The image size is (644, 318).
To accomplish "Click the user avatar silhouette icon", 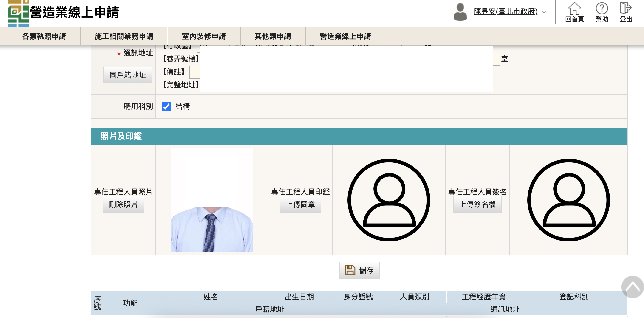I will 460,12.
